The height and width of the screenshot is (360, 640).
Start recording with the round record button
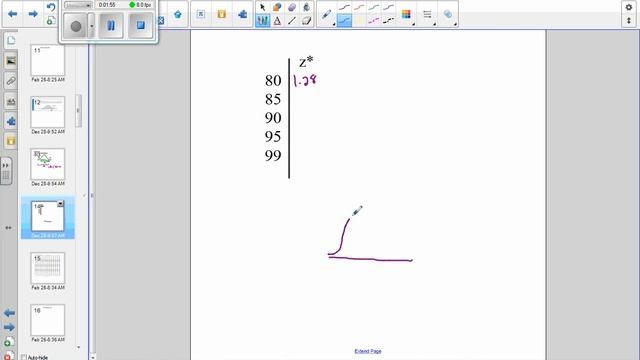tap(76, 26)
